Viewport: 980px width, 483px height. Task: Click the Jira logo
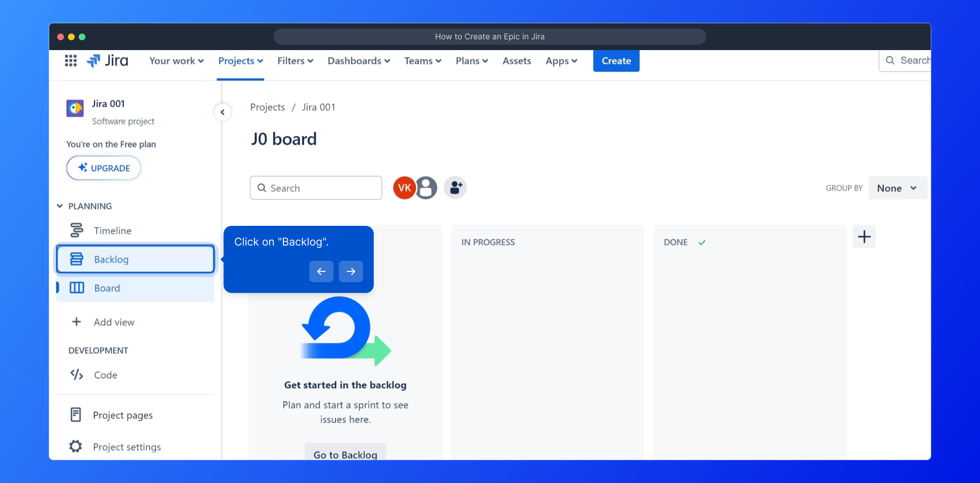107,60
